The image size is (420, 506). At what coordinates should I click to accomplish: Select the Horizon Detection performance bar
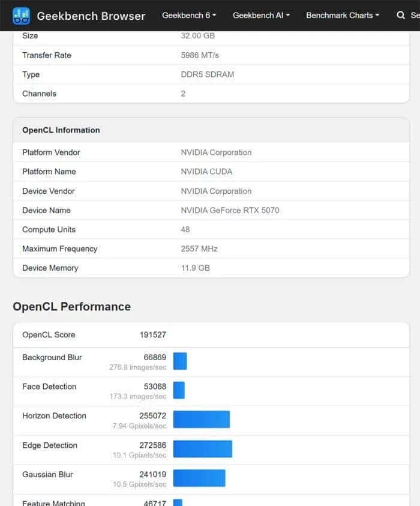point(202,420)
